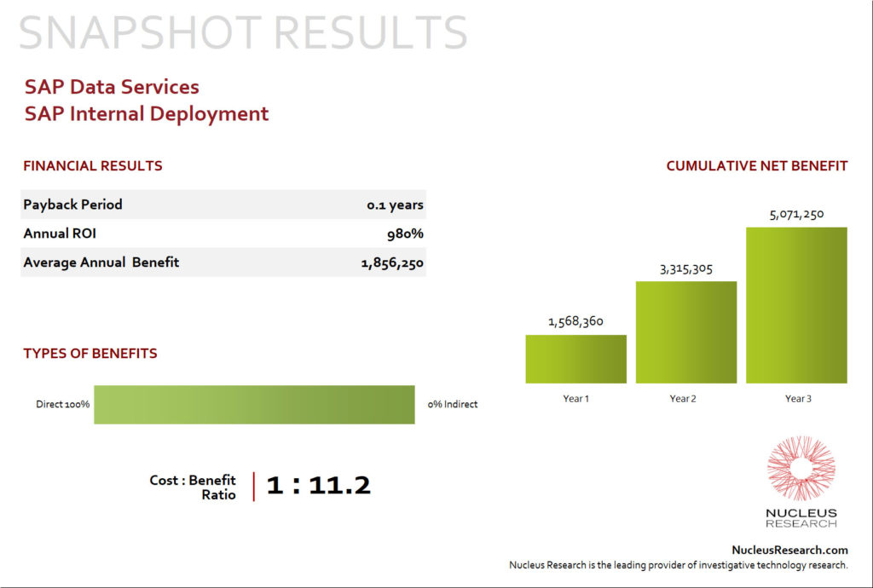Image resolution: width=873 pixels, height=588 pixels.
Task: Click the direct/indirect benefits green bar
Action: [254, 405]
